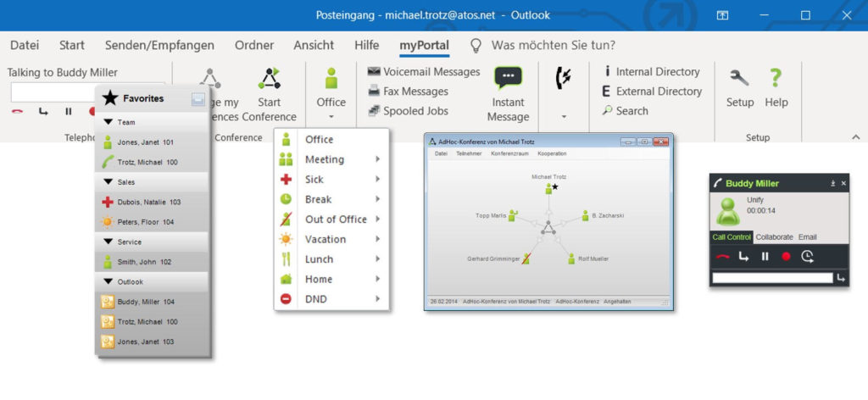Choose Home presence status

331,279
